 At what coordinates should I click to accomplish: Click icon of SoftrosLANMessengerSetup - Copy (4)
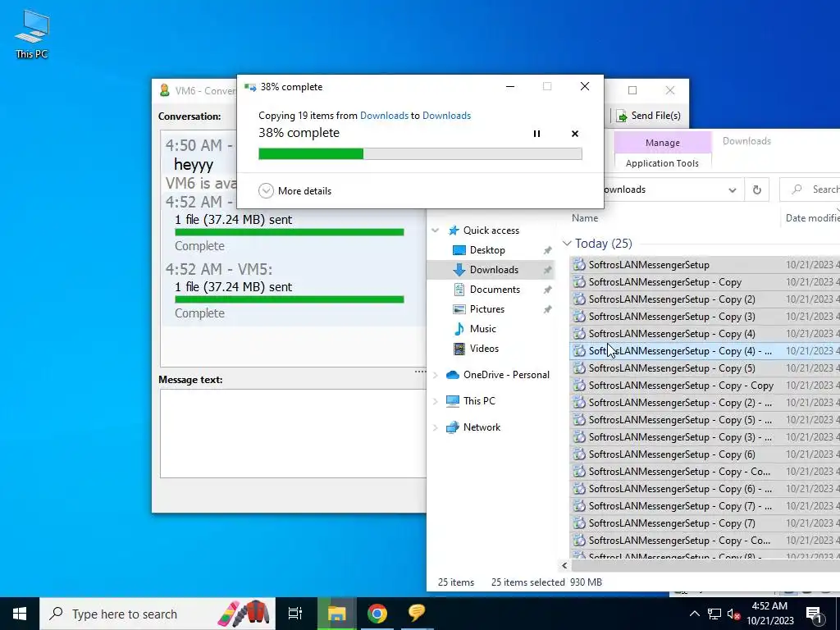tap(579, 334)
